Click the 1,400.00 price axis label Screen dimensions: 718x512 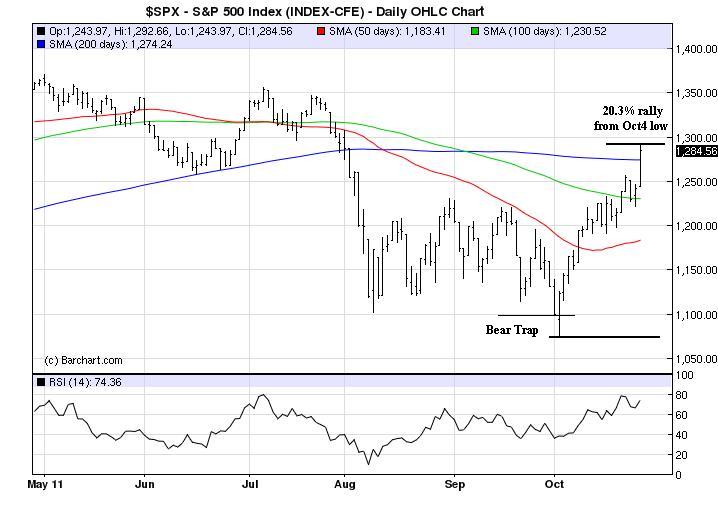695,49
